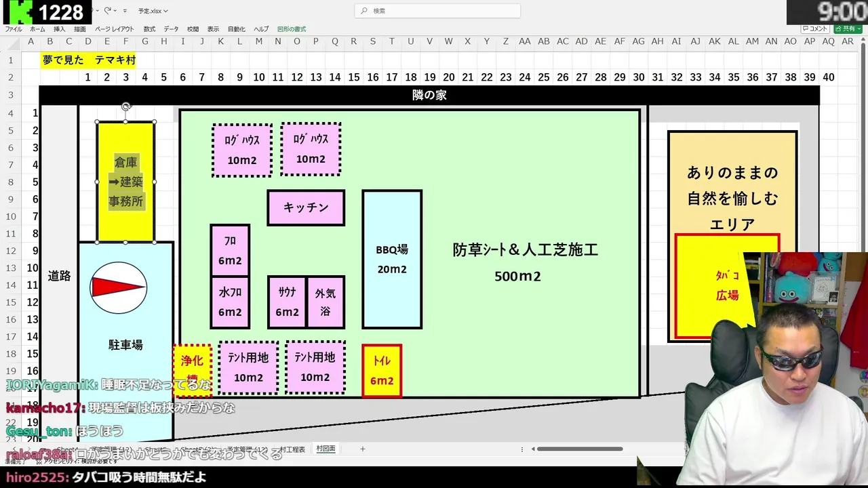Open the 描画 ribbon tab

pos(80,29)
